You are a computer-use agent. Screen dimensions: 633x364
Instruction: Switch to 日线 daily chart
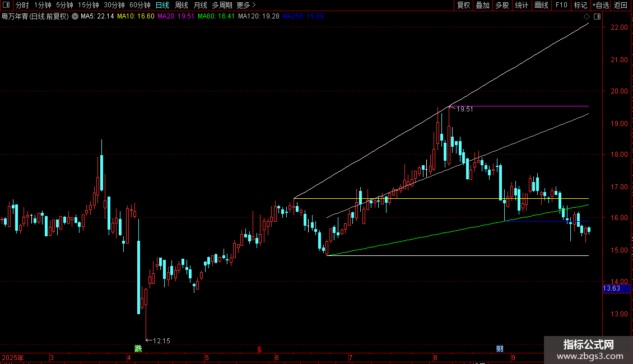click(162, 5)
